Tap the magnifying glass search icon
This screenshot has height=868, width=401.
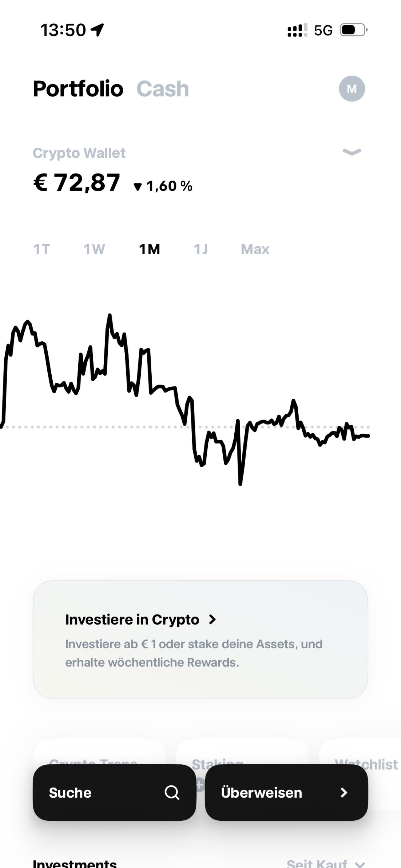point(172,793)
